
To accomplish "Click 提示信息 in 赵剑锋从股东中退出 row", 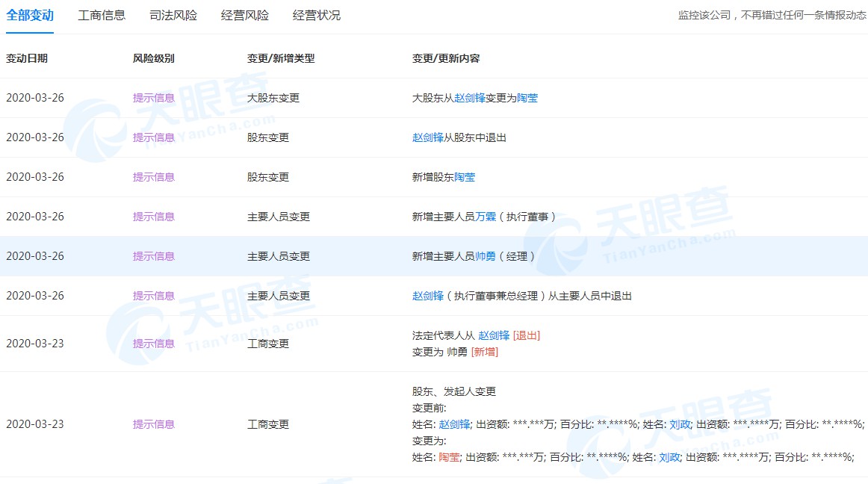I will click(x=154, y=137).
